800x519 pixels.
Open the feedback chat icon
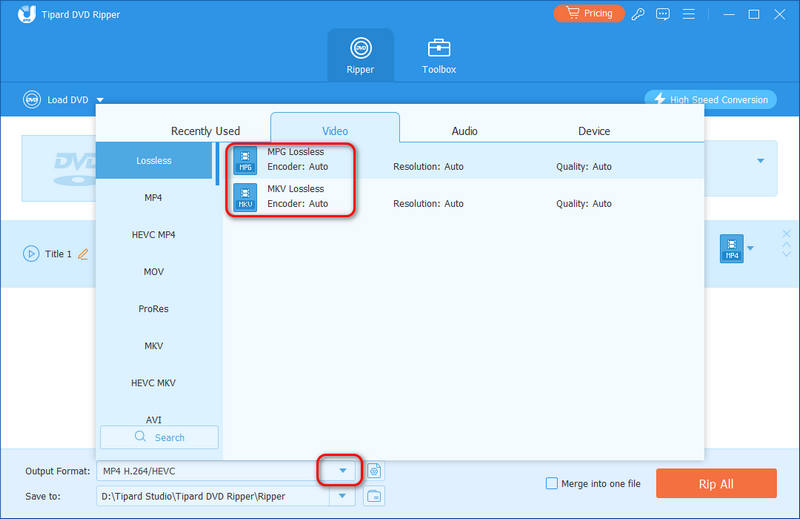pos(663,14)
